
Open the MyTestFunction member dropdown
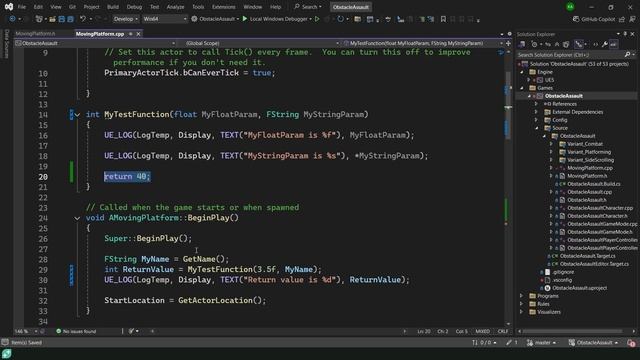423,43
